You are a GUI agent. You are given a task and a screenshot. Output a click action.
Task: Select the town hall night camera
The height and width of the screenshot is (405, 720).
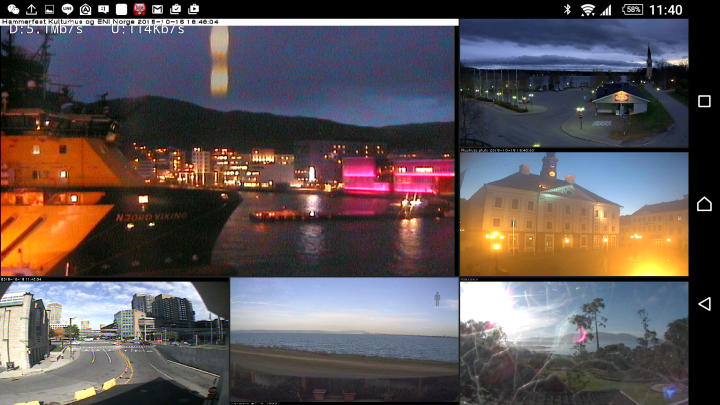574,214
